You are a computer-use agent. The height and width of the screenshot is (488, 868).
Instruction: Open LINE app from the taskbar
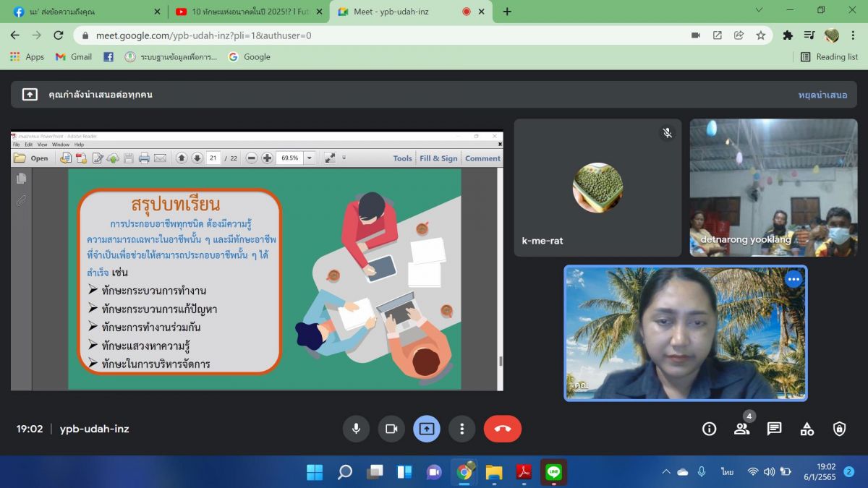click(x=553, y=472)
